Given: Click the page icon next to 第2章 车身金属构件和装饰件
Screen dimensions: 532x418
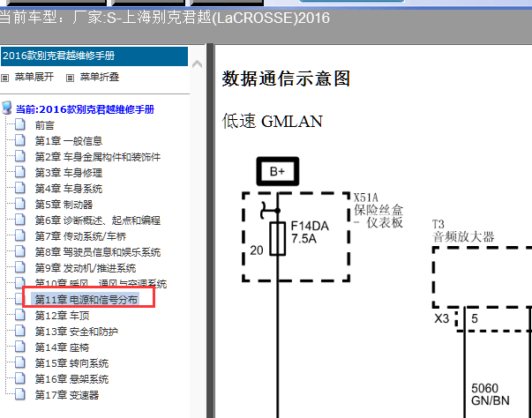Looking at the screenshot, I should point(20,156).
